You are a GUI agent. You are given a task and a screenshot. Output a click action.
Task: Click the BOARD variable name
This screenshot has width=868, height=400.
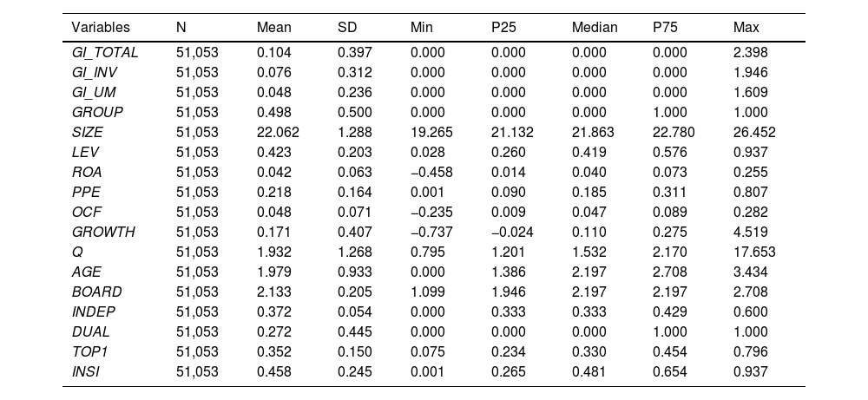96,292
